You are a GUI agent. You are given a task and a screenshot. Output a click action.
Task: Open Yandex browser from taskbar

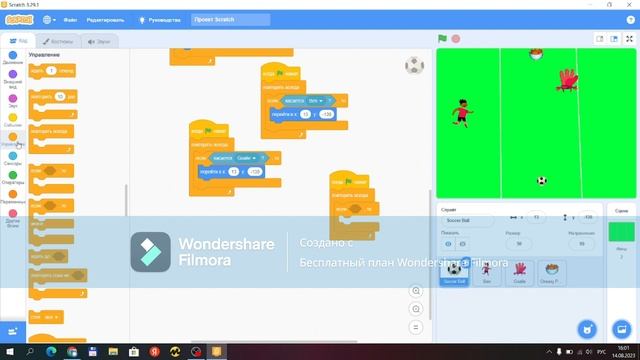pyautogui.click(x=154, y=351)
